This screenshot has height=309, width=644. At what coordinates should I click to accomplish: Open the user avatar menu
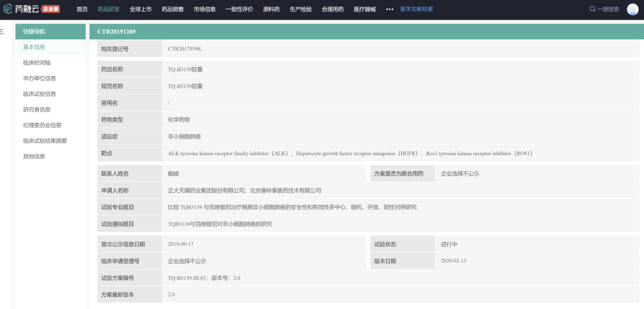pos(632,9)
